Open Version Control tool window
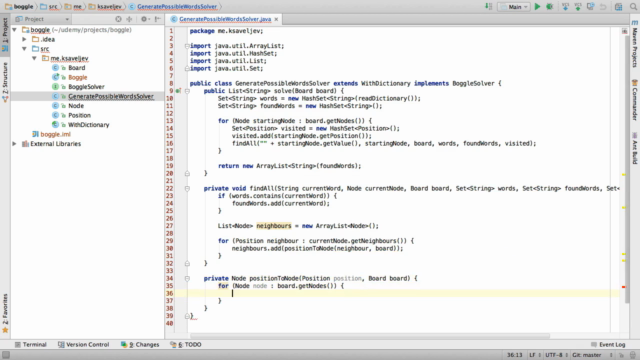640x360 pixels. (83, 344)
